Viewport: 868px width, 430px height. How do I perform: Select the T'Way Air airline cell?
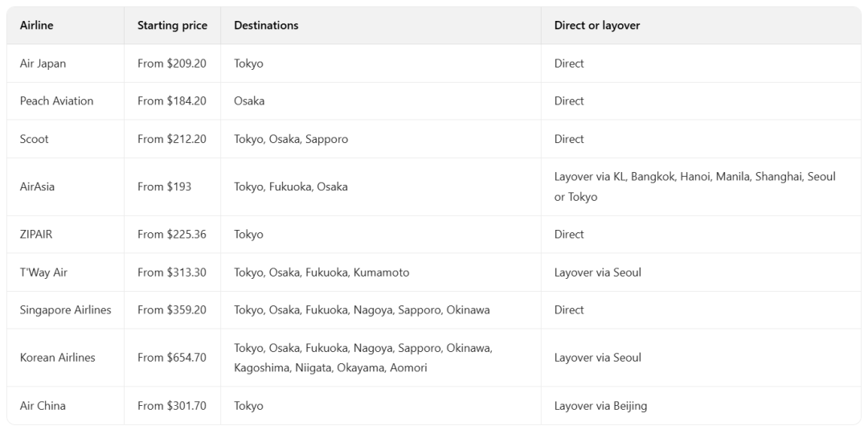coord(43,272)
